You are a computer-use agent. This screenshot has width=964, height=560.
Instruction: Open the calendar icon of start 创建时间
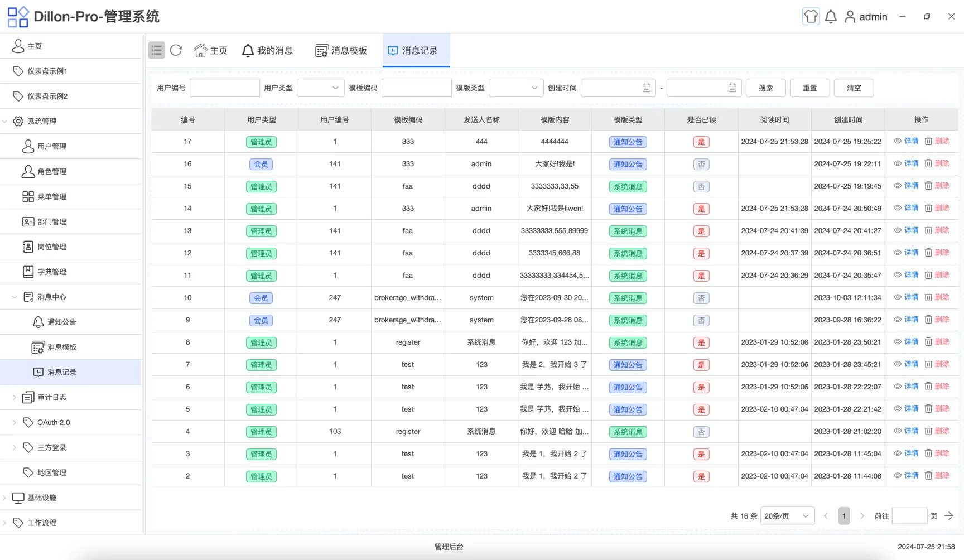tap(646, 88)
